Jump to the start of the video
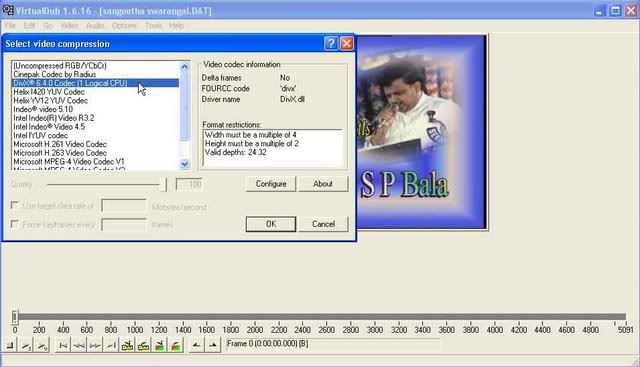The width and height of the screenshot is (640, 367). coord(63,345)
